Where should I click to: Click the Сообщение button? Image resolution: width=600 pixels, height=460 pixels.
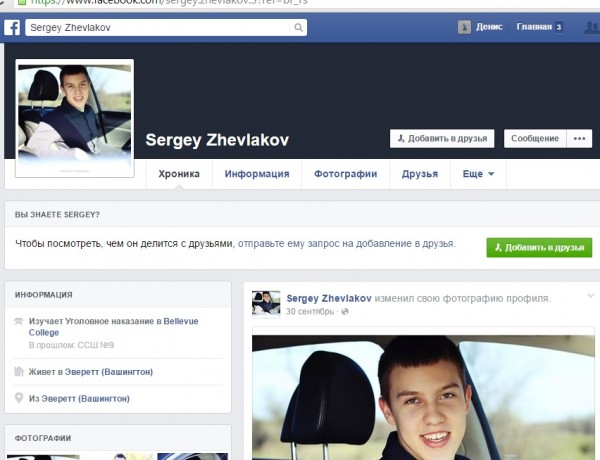click(x=534, y=139)
